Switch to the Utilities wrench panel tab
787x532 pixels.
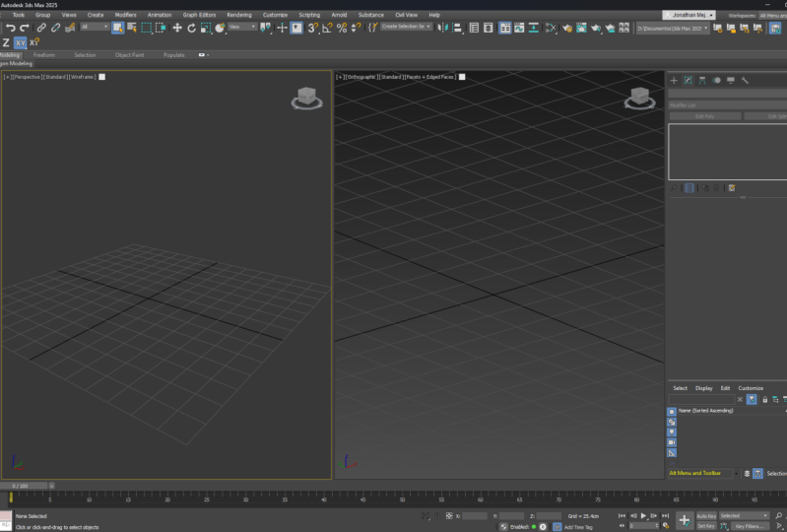point(745,81)
